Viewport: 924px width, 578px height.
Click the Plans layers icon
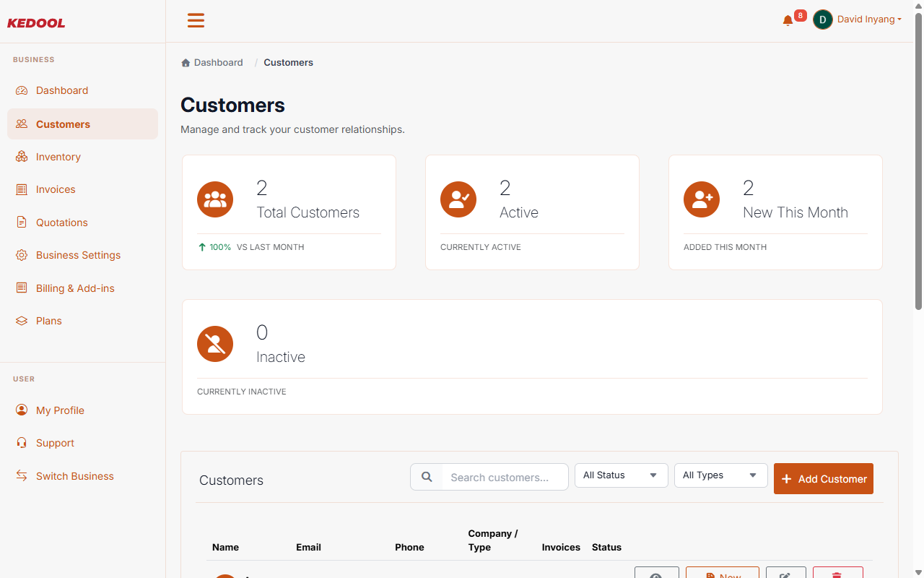click(22, 321)
